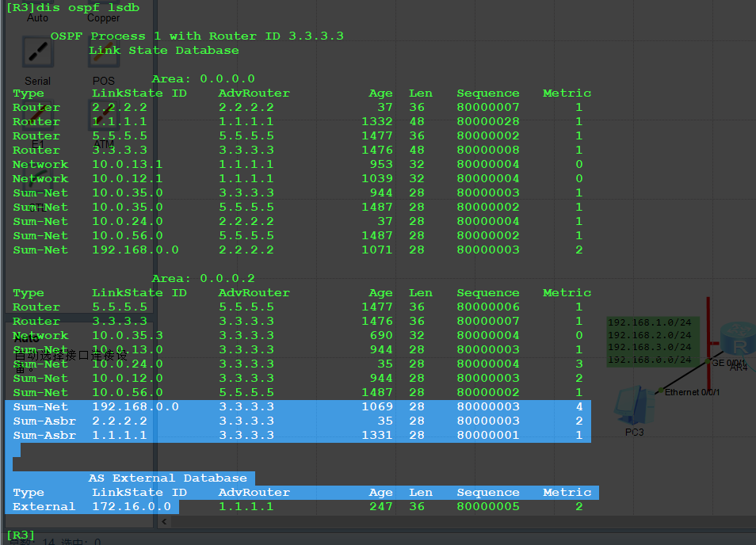Click sequence value 80000008
Image resolution: width=756 pixels, height=545 pixels.
488,151
